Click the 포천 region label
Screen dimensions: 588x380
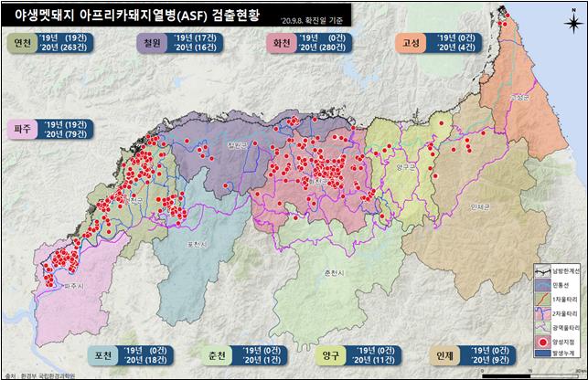[x=99, y=354]
